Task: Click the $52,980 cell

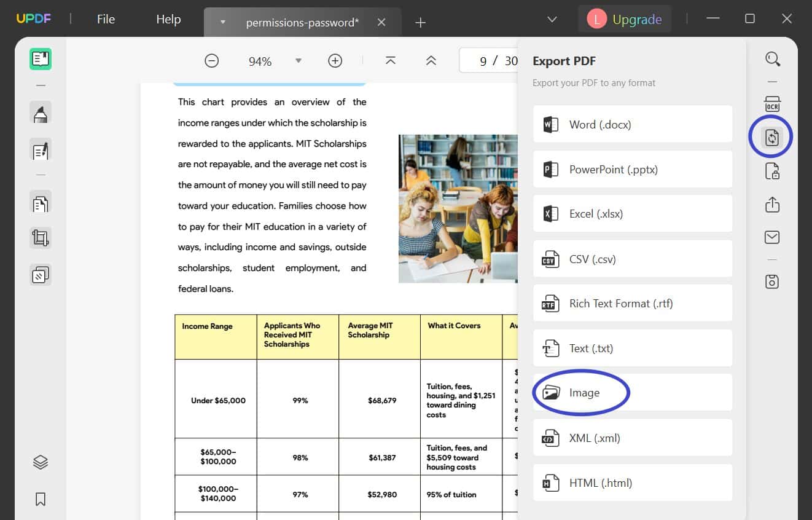Action: point(380,494)
